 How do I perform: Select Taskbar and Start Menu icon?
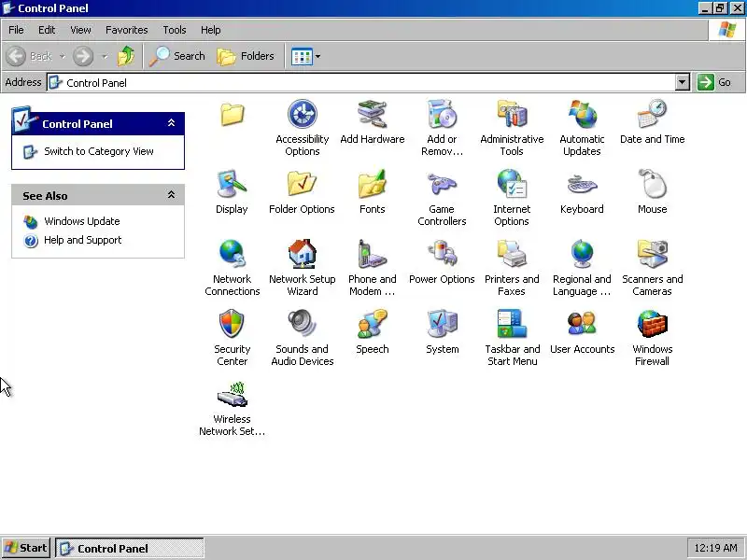tap(512, 324)
